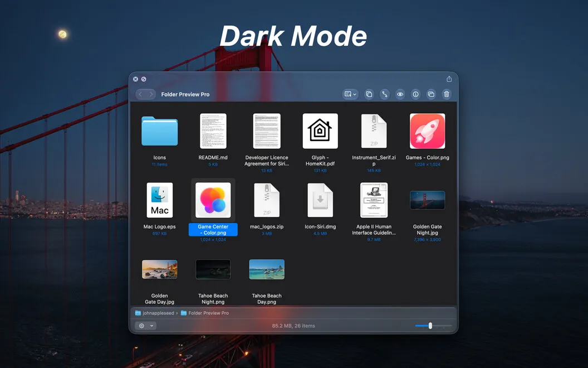Image resolution: width=588 pixels, height=368 pixels.
Task: Click the Copy toolbar icon
Action: pyautogui.click(x=369, y=94)
